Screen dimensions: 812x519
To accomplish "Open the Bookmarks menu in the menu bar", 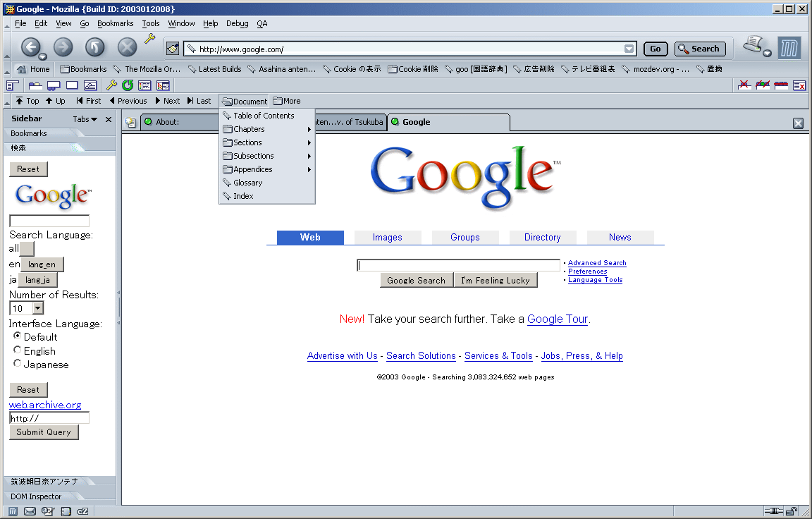I will [x=115, y=23].
